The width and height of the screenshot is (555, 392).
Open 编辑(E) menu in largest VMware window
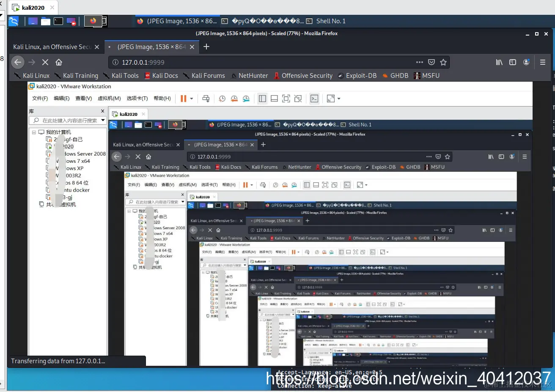coord(61,98)
